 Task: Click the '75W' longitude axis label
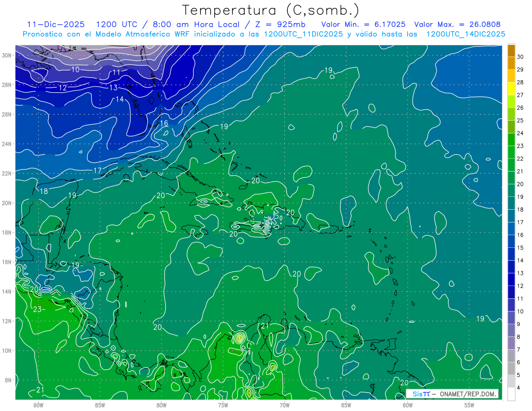[223, 405]
